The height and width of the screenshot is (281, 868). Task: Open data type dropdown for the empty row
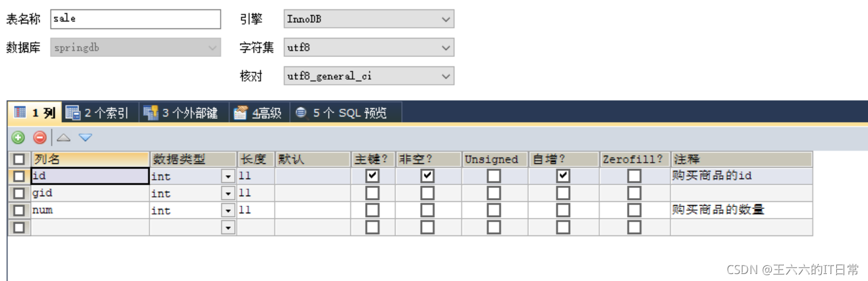click(228, 227)
